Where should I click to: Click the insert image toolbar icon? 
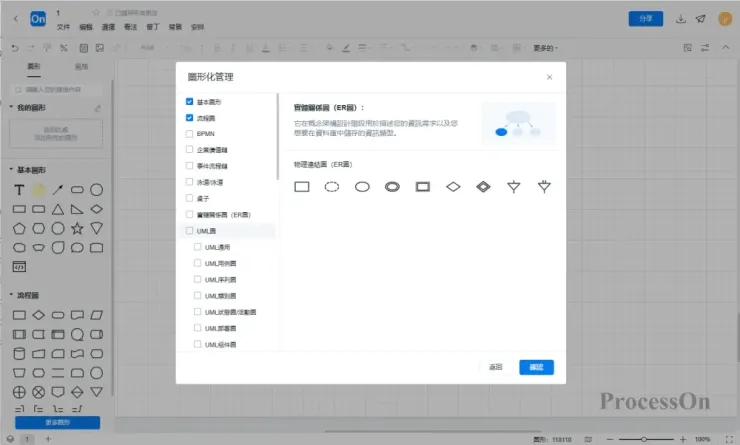click(100, 48)
